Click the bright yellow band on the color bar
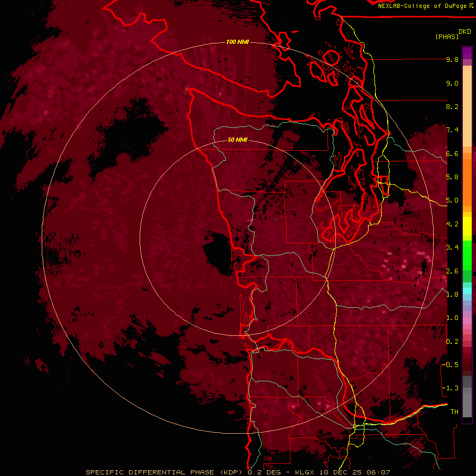476x476 pixels. coord(467,226)
